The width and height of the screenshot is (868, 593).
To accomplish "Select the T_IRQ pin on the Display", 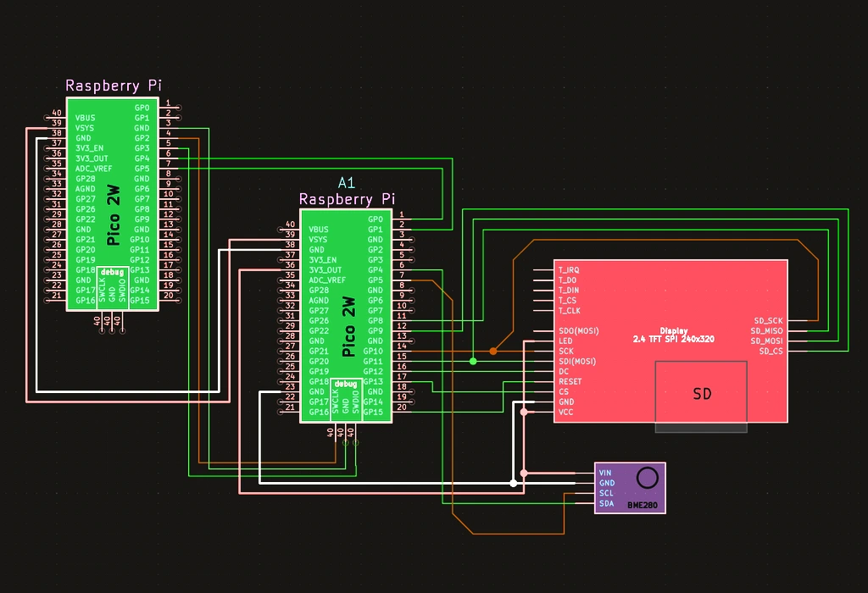I will 569,270.
